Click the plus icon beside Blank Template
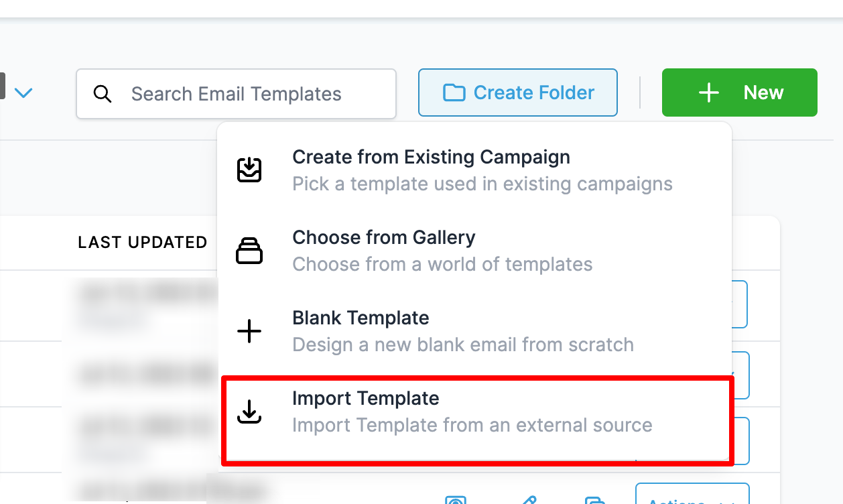Image resolution: width=843 pixels, height=504 pixels. coord(249,330)
